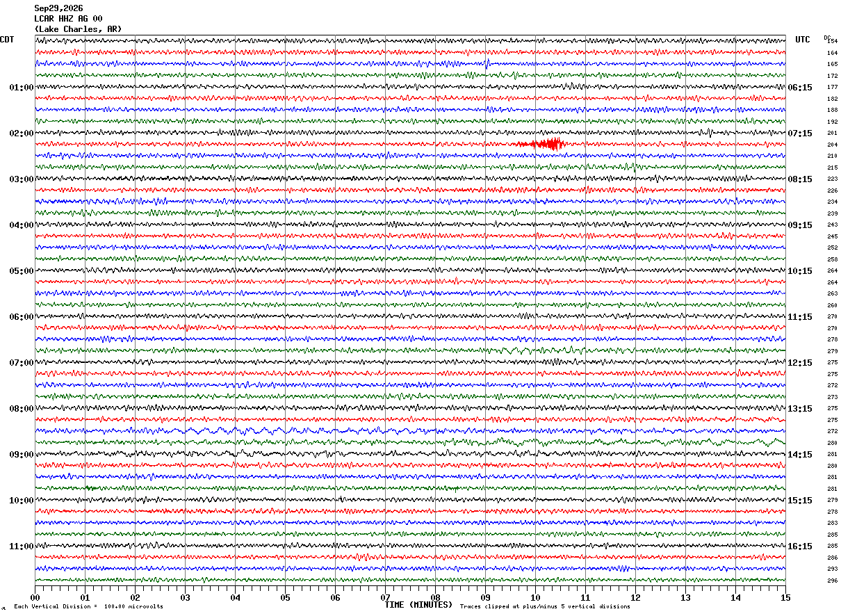841x616 pixels.
Task: Click the LCAR HHZ AG 00 station label
Action: click(x=68, y=19)
